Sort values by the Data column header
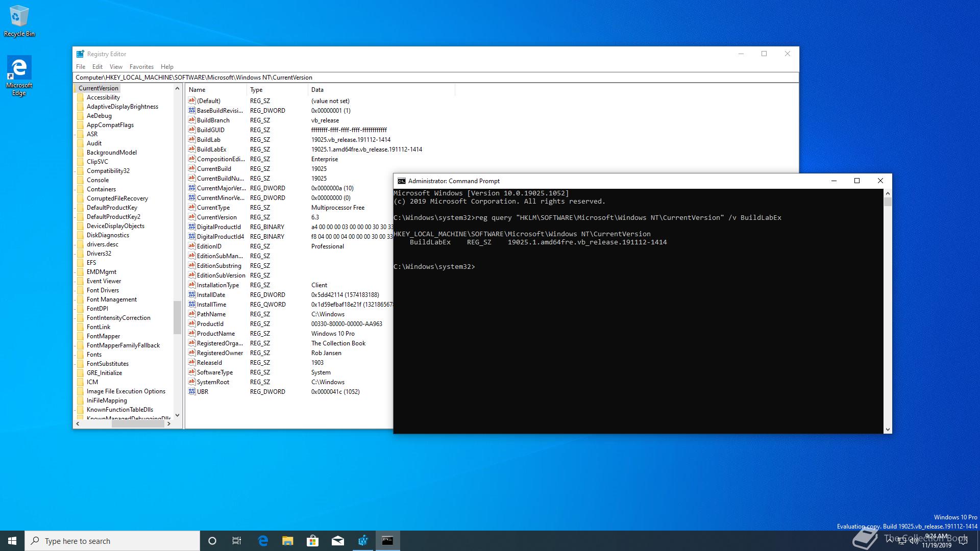The image size is (980, 551). 381,90
